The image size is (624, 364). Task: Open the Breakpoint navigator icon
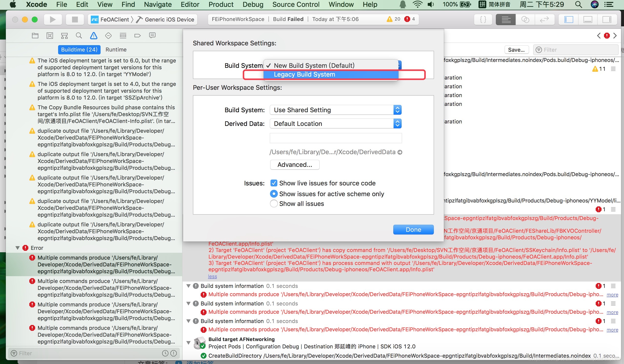137,36
